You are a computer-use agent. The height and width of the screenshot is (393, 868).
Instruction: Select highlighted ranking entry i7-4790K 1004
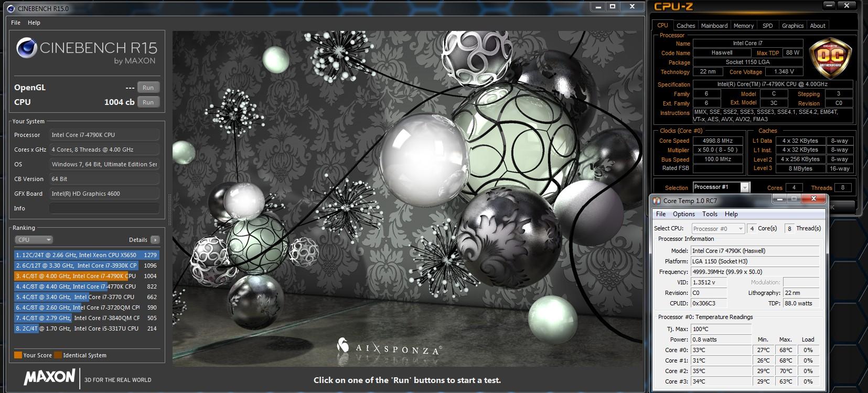(87, 276)
